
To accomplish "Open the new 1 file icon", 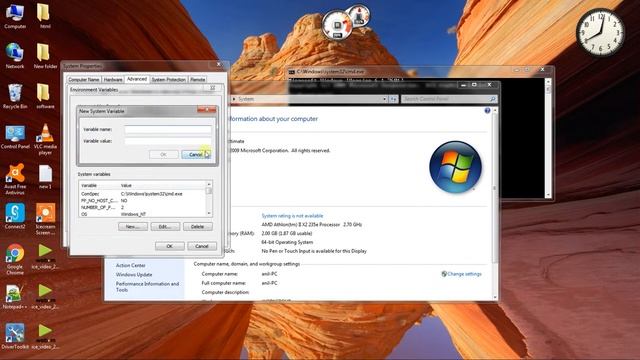I will click(x=45, y=176).
